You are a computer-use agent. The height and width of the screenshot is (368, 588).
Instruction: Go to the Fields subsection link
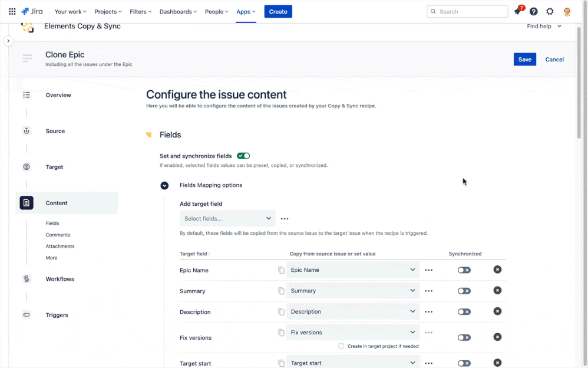(x=52, y=223)
